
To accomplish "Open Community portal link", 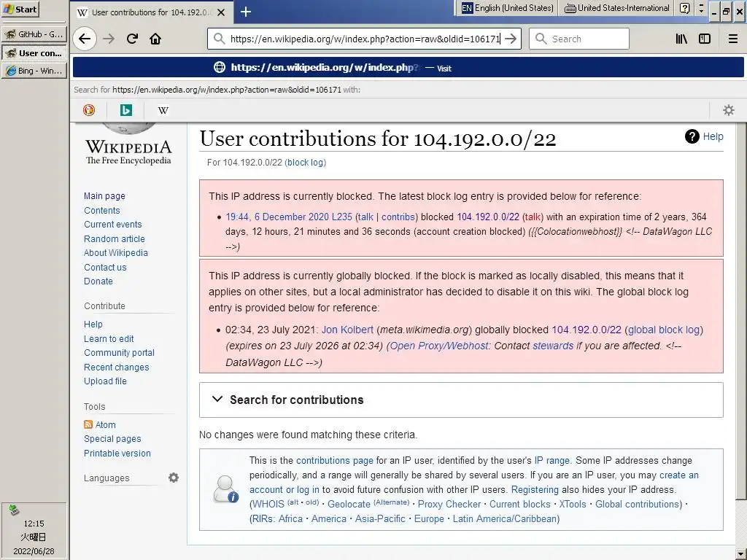I will 119,352.
